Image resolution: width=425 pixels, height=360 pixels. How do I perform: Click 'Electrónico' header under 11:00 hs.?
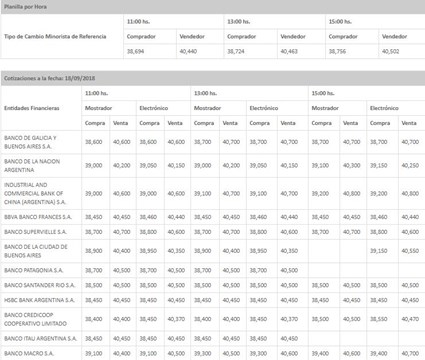pyautogui.click(x=154, y=108)
